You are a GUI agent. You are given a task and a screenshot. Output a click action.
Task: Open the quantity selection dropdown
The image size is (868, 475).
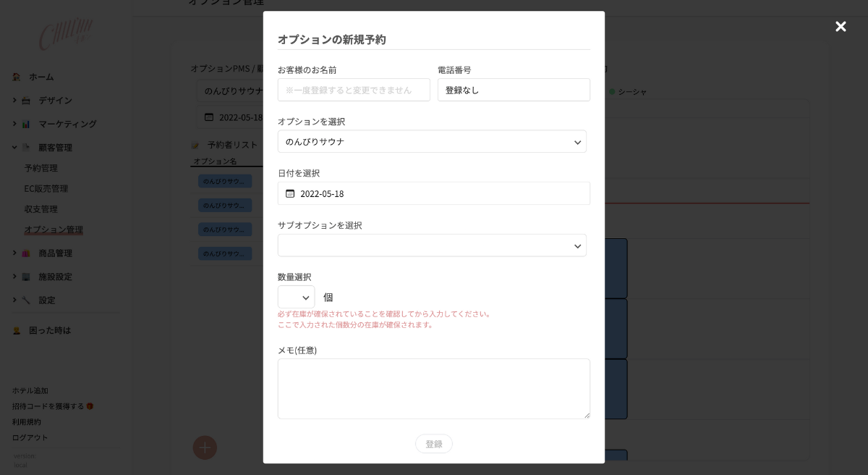(x=296, y=298)
